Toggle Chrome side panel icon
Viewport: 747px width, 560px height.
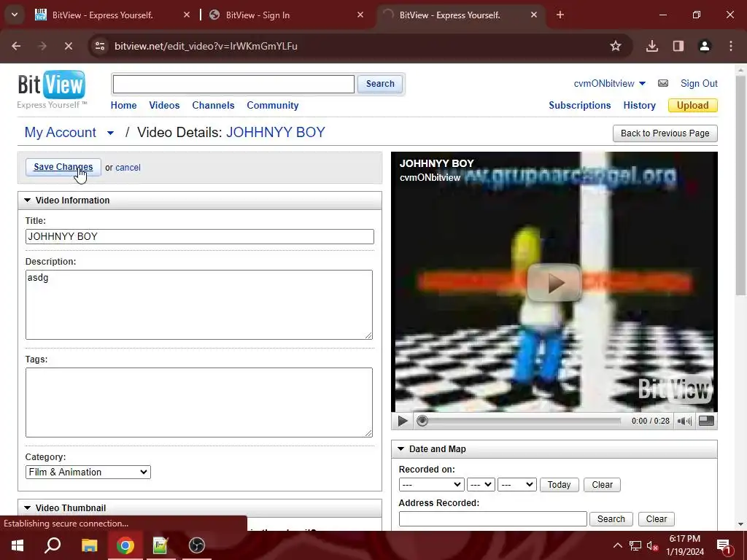click(678, 46)
